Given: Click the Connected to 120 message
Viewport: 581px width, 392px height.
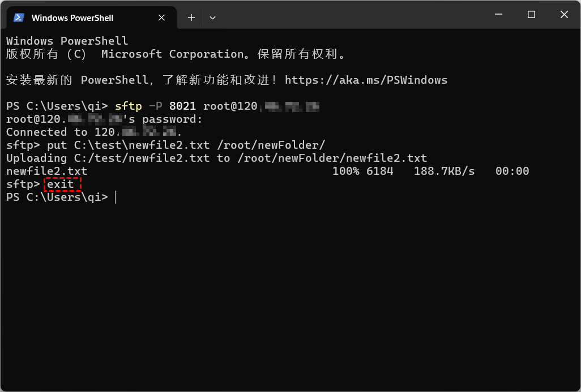Looking at the screenshot, I should point(92,132).
